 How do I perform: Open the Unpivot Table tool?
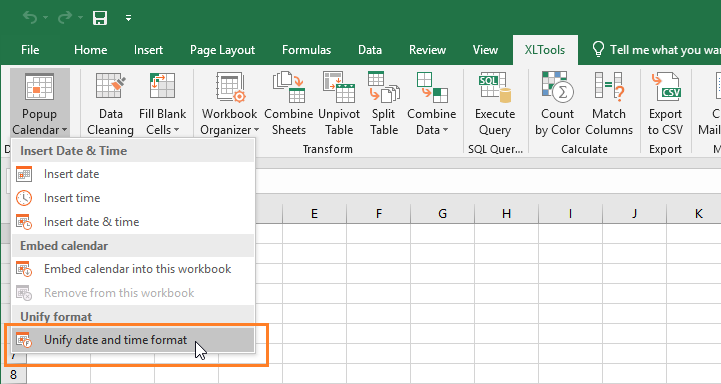tap(339, 103)
